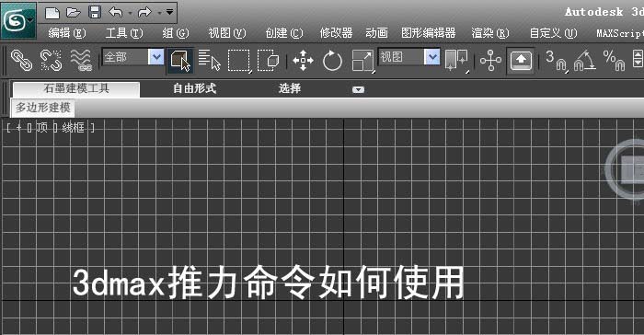Open the 动画 menu

click(x=376, y=33)
